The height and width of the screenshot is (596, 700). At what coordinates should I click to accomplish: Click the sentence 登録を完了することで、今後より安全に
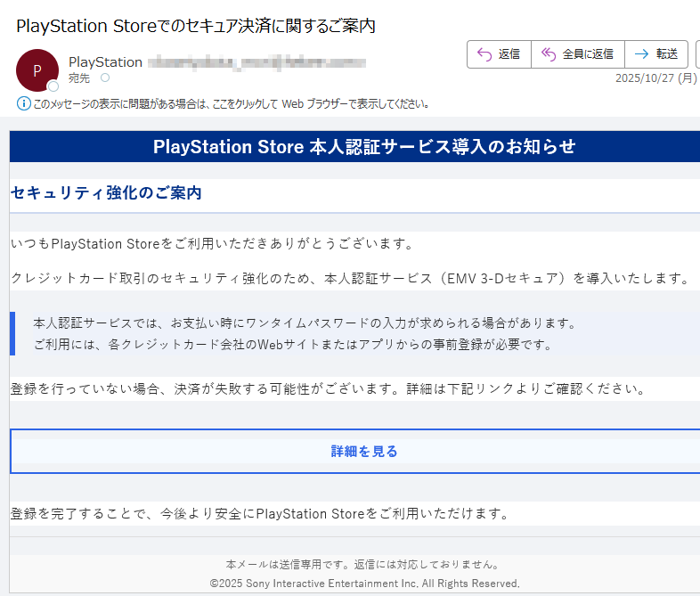(x=259, y=513)
